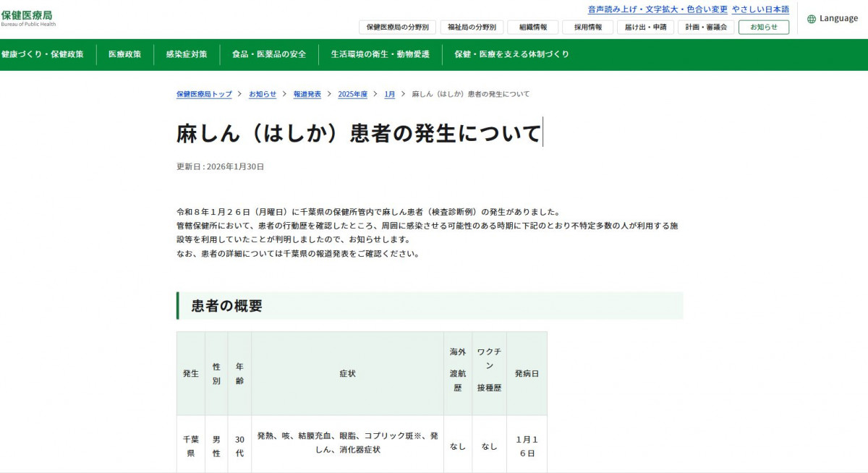Click the 届け出・申請 button

tap(646, 27)
